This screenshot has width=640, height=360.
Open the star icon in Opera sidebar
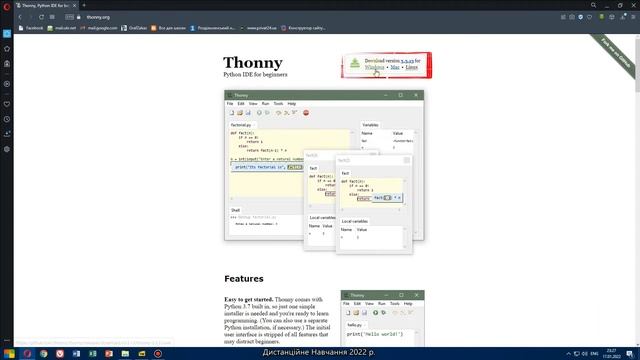coord(7,49)
